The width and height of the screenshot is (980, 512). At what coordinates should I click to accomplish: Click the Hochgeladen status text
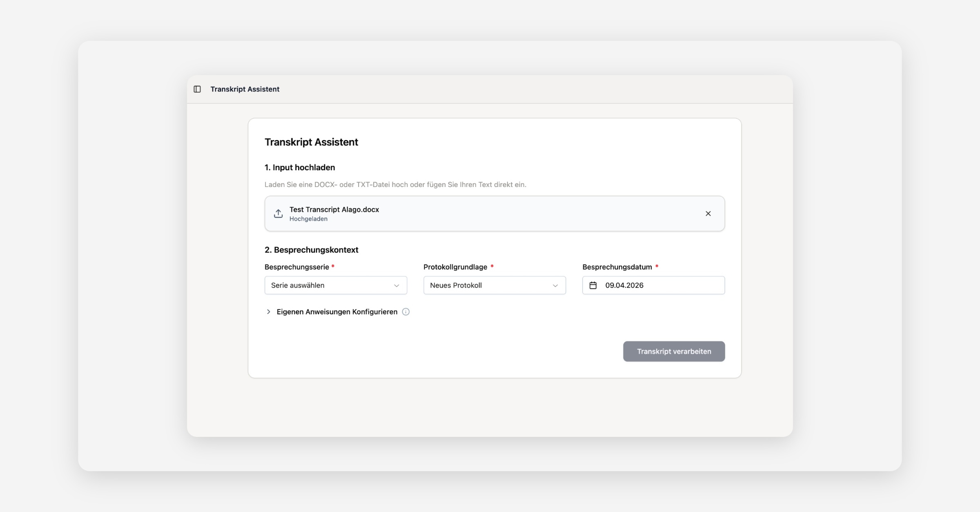[308, 219]
